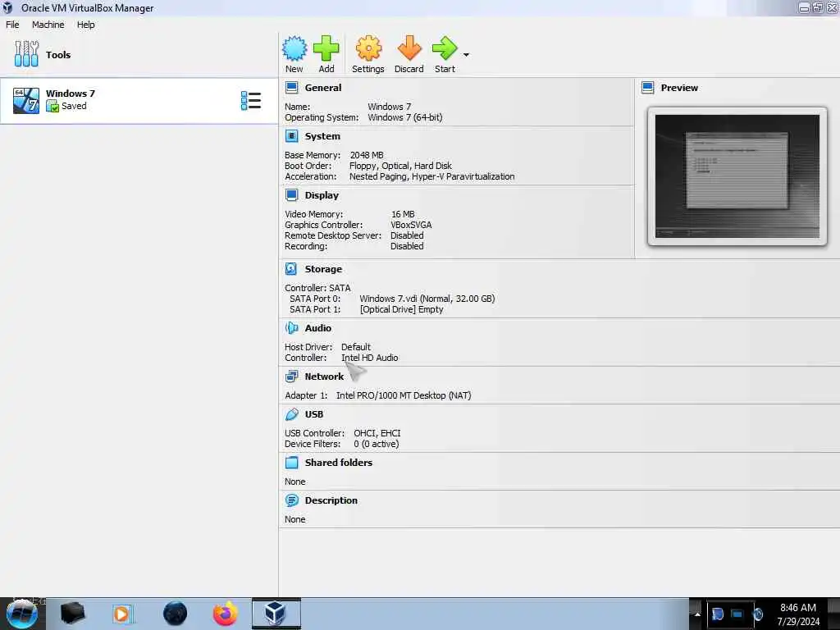Click the Recording Disabled value
Image resolution: width=840 pixels, height=630 pixels.
pos(407,246)
